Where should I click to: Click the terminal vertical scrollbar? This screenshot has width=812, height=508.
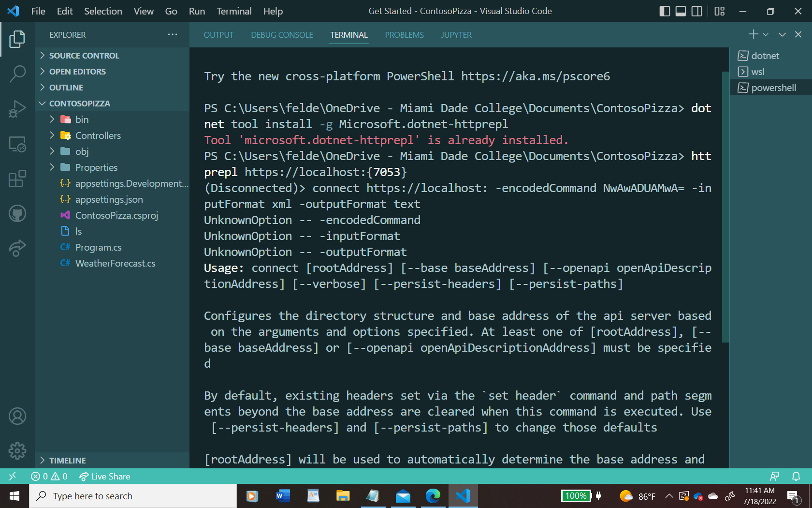click(725, 207)
